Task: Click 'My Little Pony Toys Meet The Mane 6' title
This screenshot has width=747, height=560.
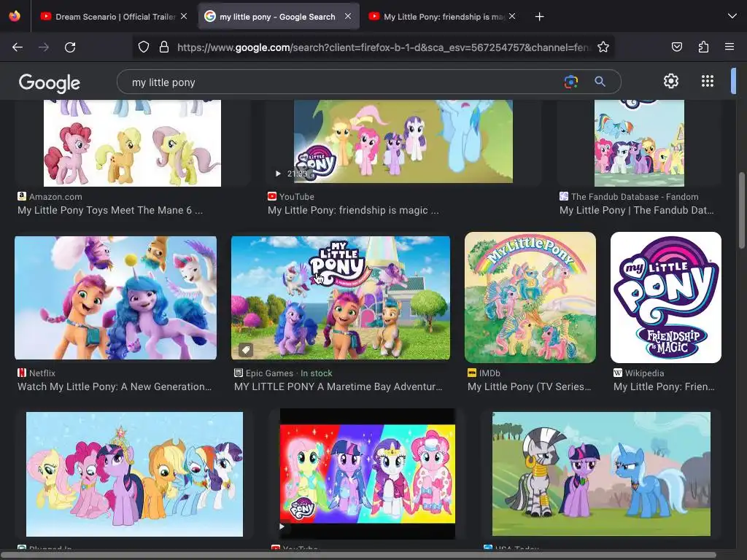Action: pyautogui.click(x=110, y=210)
